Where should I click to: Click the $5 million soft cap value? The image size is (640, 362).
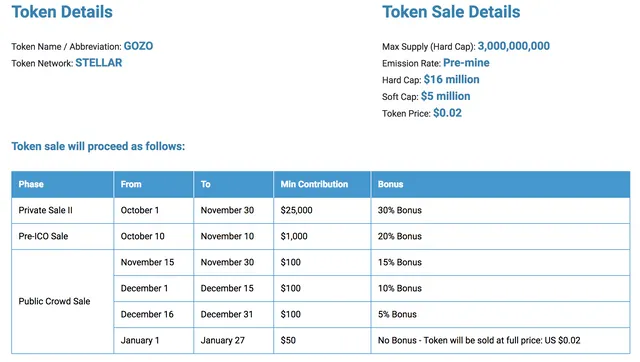coord(446,96)
